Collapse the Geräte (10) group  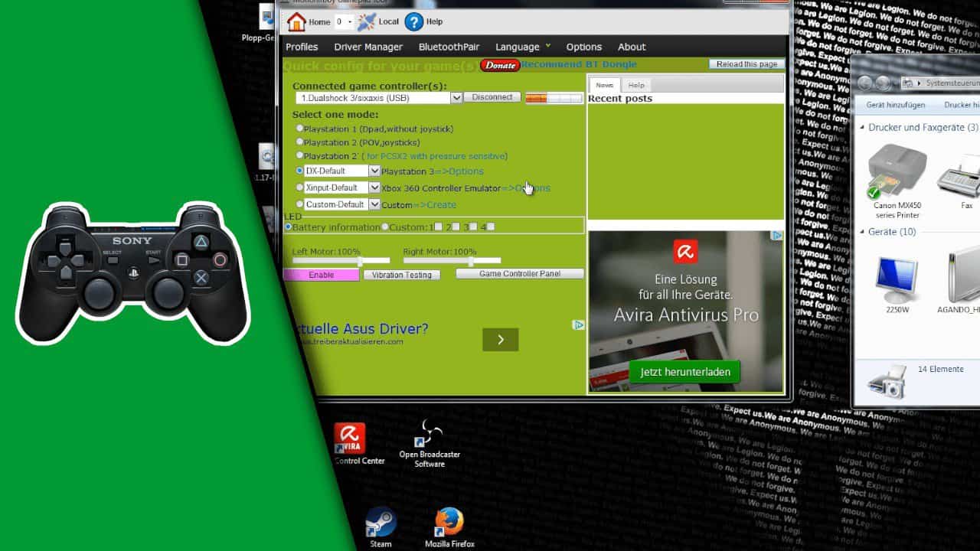(863, 232)
